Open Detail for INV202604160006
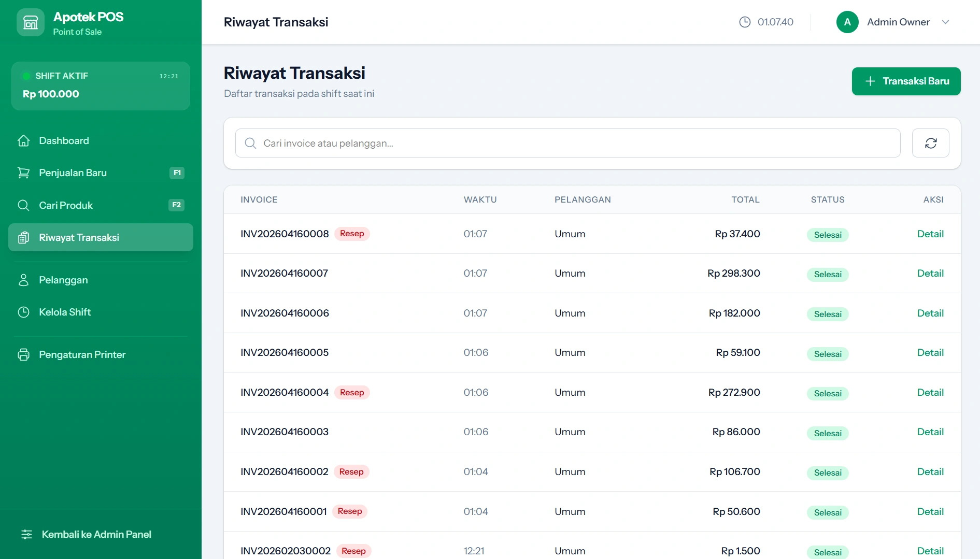Screen dimensions: 980x559 click(930, 313)
